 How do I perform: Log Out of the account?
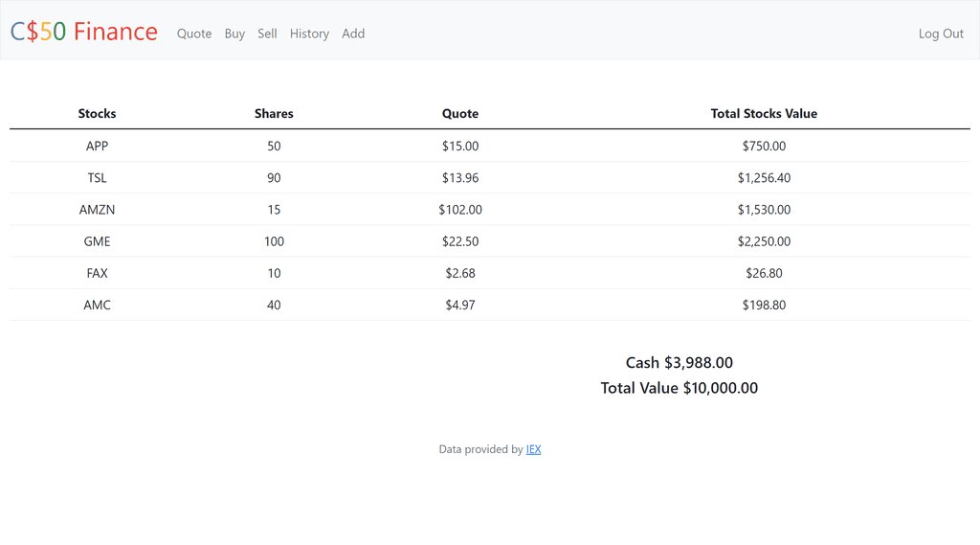[941, 34]
